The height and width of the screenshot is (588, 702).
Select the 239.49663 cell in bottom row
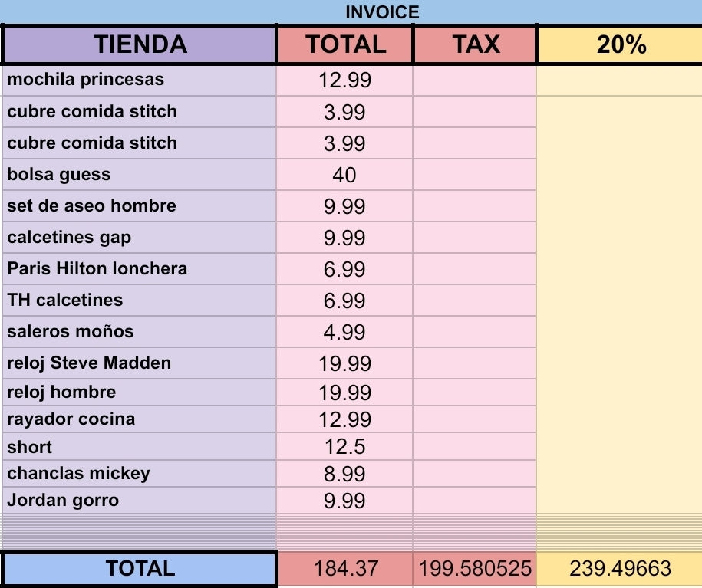tap(620, 569)
